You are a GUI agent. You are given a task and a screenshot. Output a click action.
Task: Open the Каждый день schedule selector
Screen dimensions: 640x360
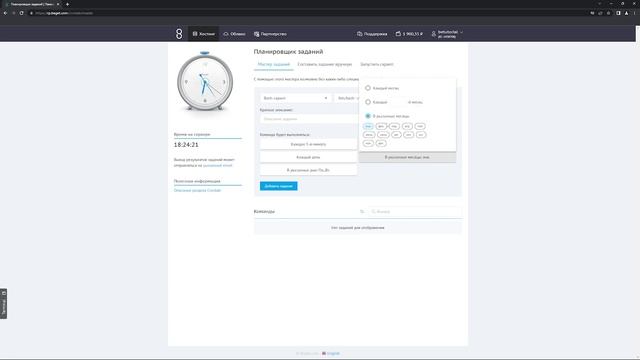[x=309, y=157]
